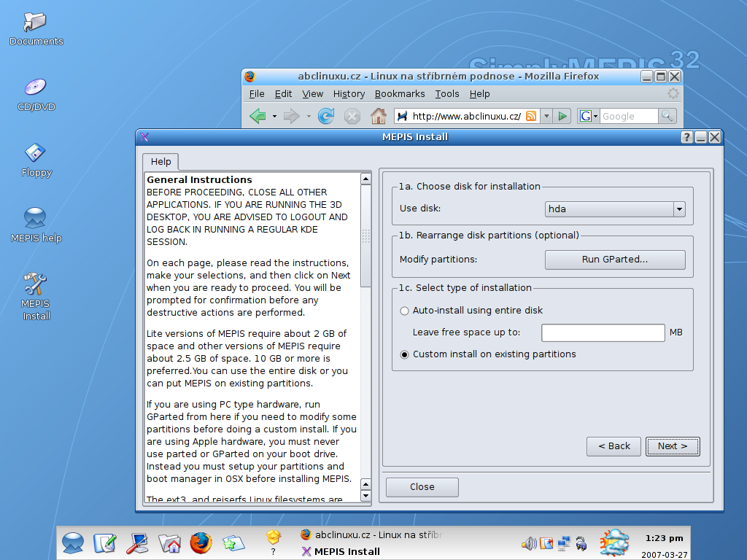Expand the address bar URL history dropdown
The image size is (747, 560).
point(547,116)
